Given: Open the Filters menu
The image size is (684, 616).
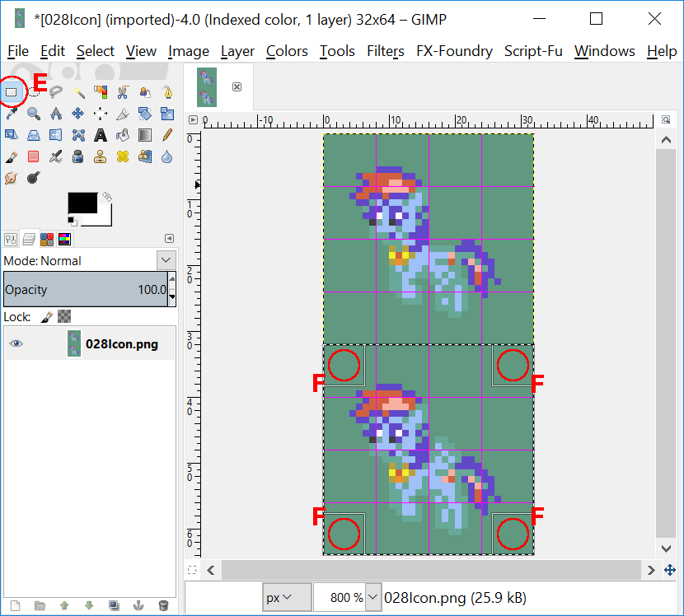Looking at the screenshot, I should (385, 51).
